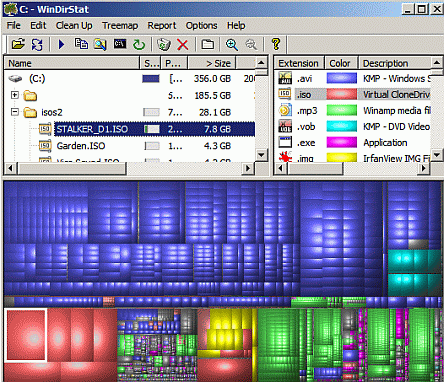
Task: Click the Refresh all toolbar icon
Action: click(37, 44)
